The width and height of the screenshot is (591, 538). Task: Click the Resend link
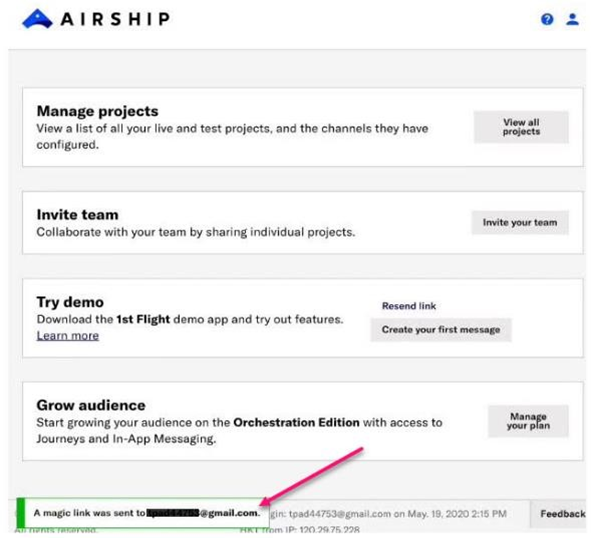click(x=409, y=306)
